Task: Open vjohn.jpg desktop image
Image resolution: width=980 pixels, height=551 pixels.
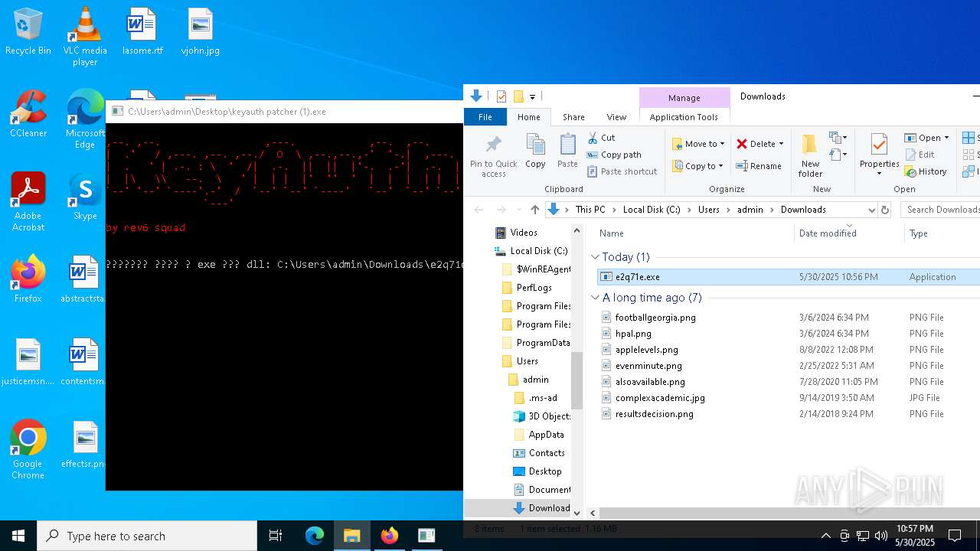Action: pyautogui.click(x=200, y=32)
